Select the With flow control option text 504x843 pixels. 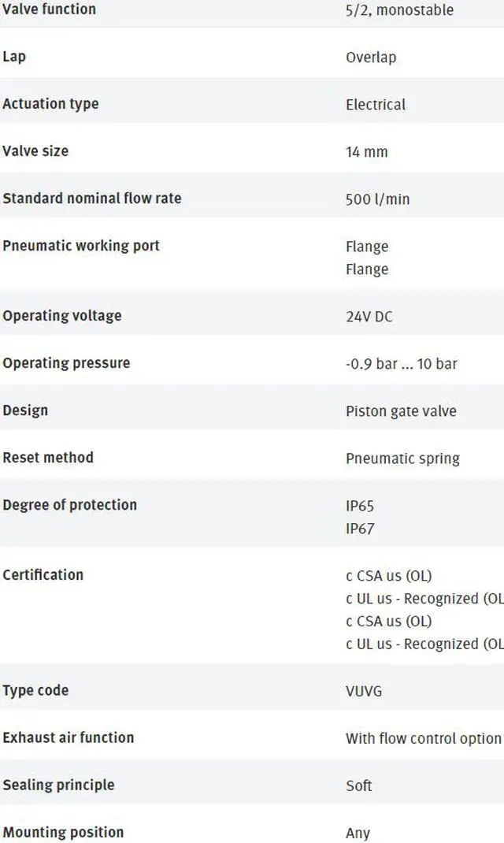coord(424,738)
